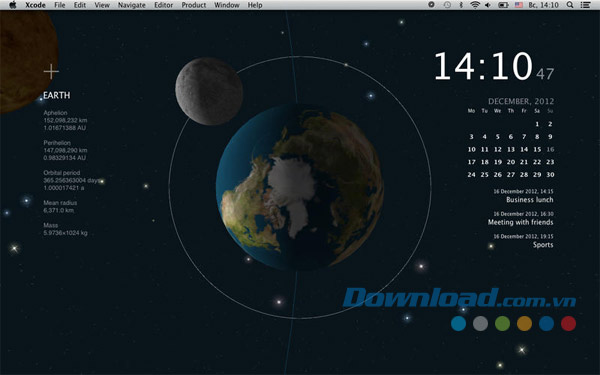The height and width of the screenshot is (375, 600).
Task: Open the Product menu
Action: [194, 5]
